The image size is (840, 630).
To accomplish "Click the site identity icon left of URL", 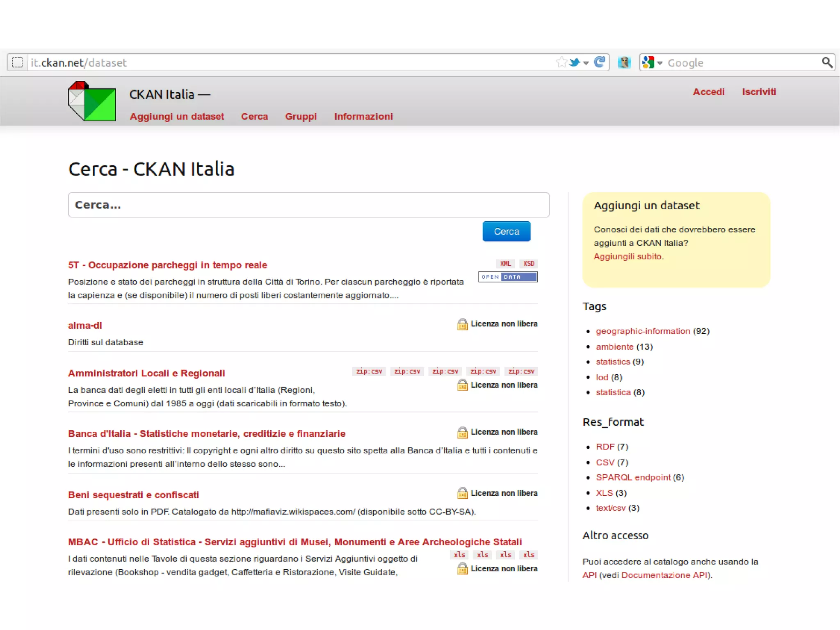I will [17, 62].
